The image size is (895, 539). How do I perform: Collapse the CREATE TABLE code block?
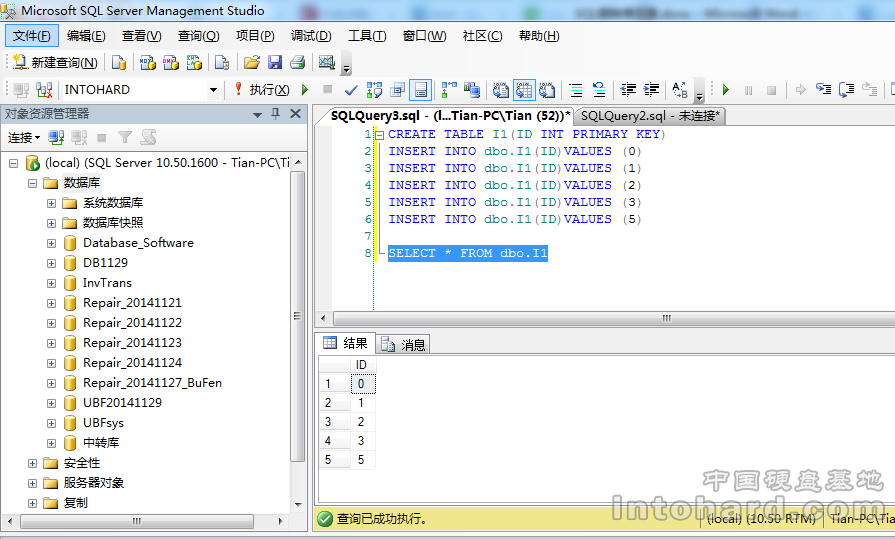[379, 135]
